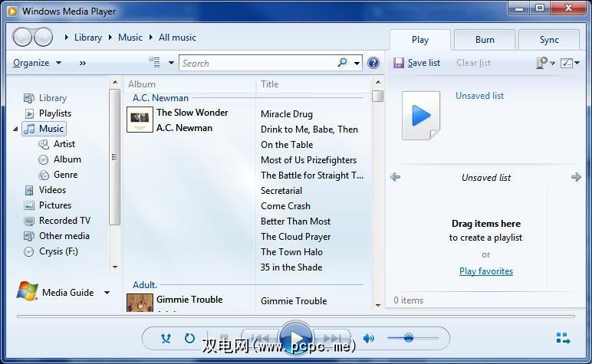Click navigation pane scroll up arrow

click(x=115, y=82)
